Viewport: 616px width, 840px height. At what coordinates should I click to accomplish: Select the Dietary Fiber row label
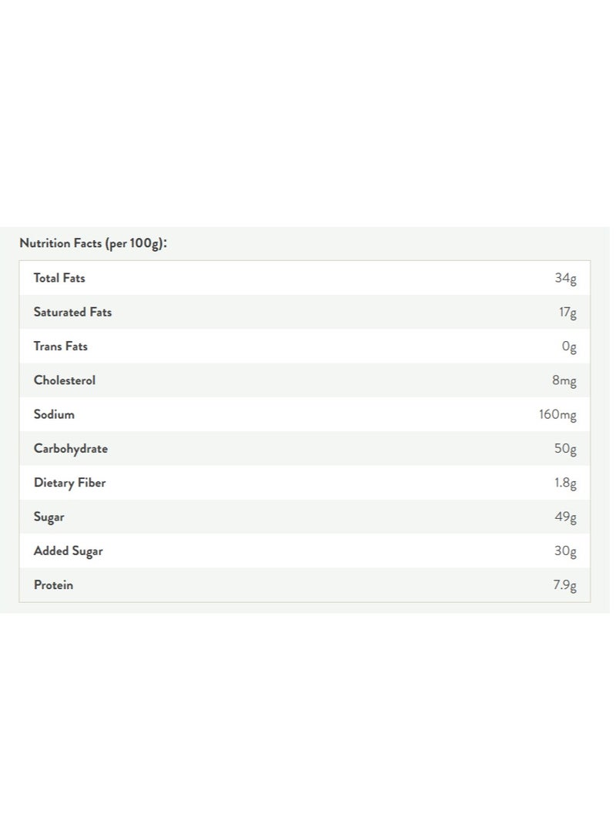(x=69, y=483)
